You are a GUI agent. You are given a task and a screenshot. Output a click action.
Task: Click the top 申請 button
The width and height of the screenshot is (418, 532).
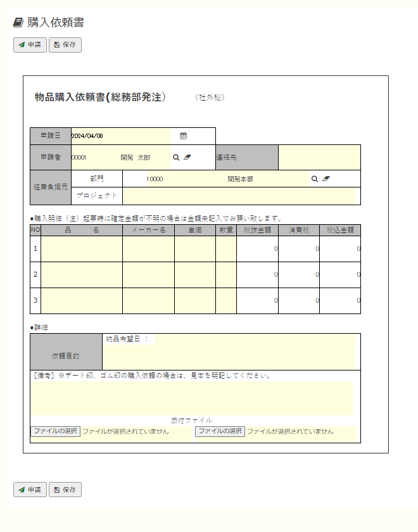(x=30, y=45)
